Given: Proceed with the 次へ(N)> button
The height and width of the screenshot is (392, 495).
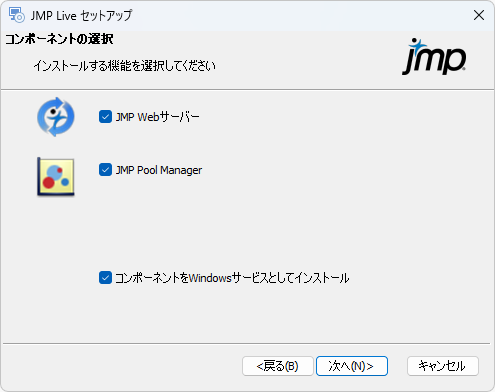Looking at the screenshot, I should click(x=352, y=366).
